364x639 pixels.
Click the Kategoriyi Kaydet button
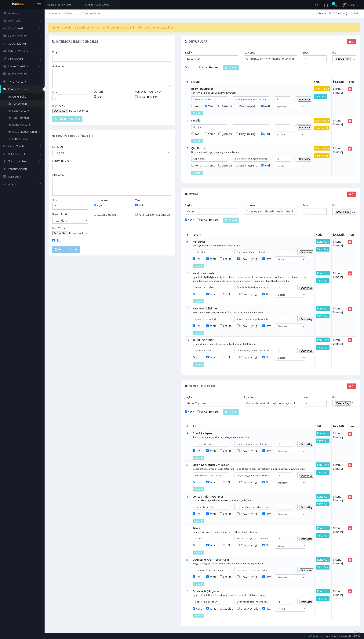click(67, 119)
